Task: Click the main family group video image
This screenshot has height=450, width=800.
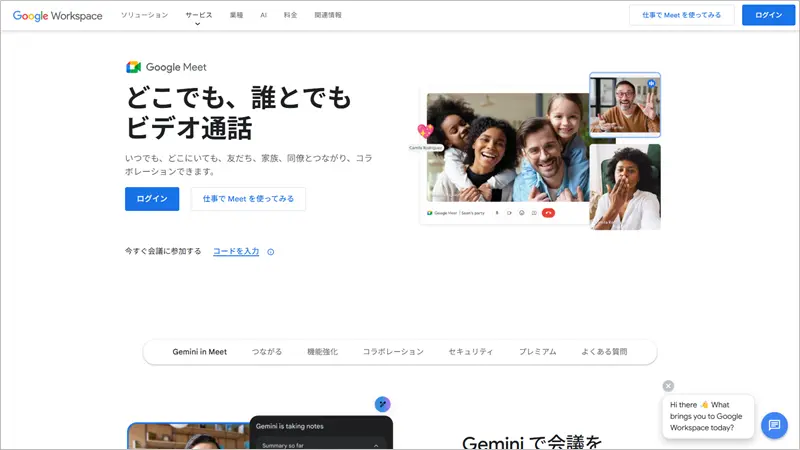Action: coord(508,147)
